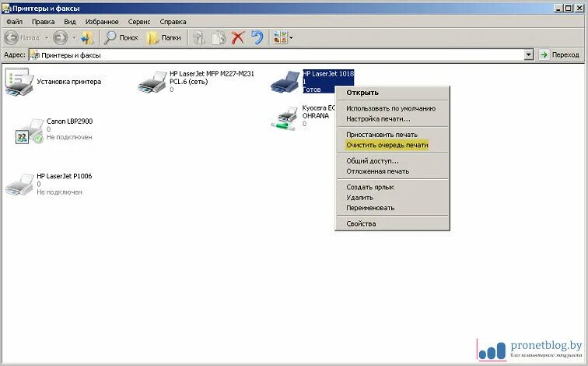
Task: Click the Views icon in toolbar
Action: pos(280,37)
